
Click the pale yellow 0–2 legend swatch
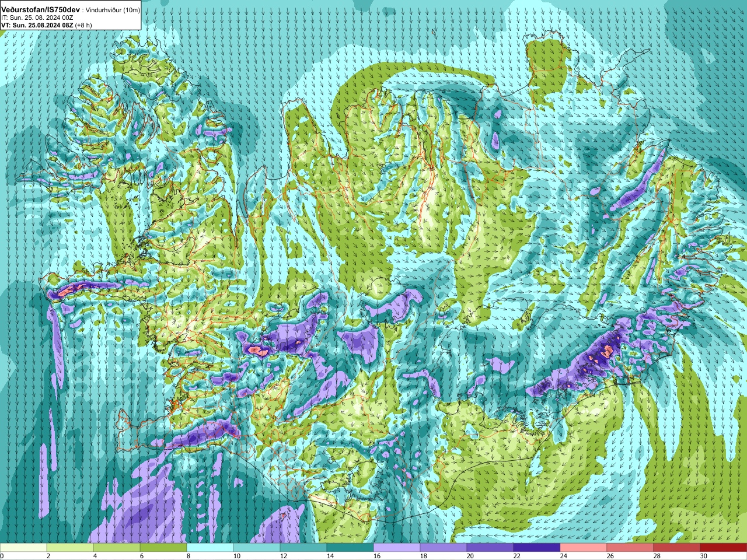coord(23,548)
